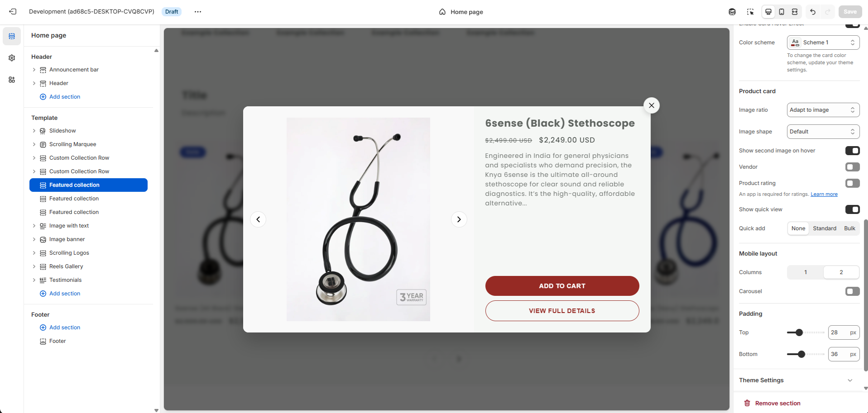
Task: Click the undo icon in top bar
Action: tap(813, 12)
